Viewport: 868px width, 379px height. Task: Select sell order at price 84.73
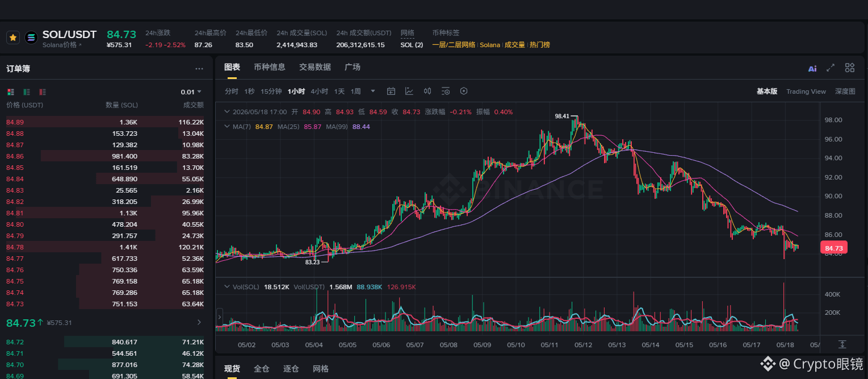click(x=105, y=304)
